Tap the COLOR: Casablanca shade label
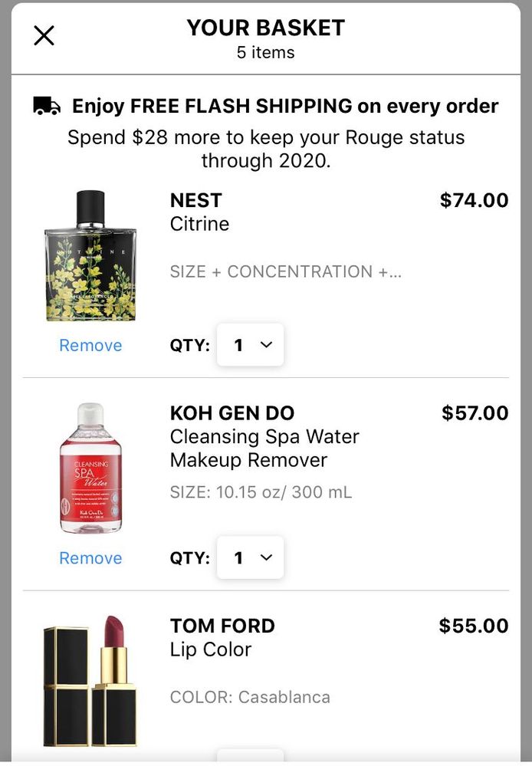Viewport: 532px width, 766px height. (x=250, y=697)
